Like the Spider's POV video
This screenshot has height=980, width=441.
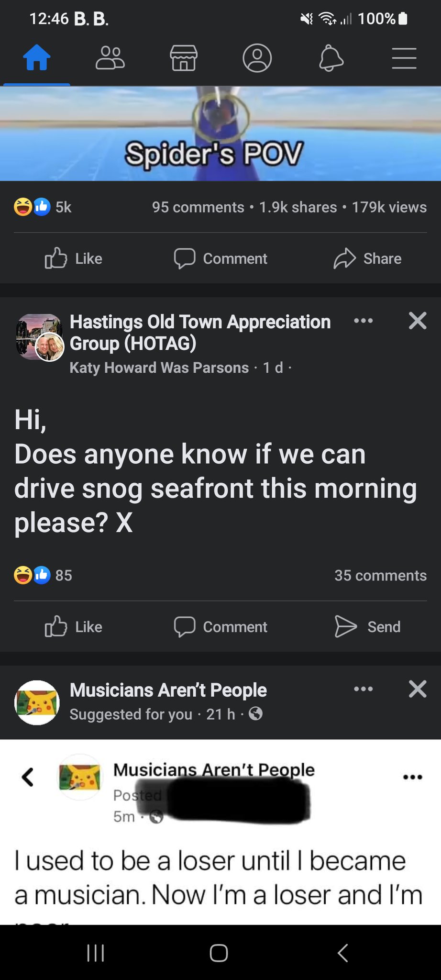coord(74,258)
